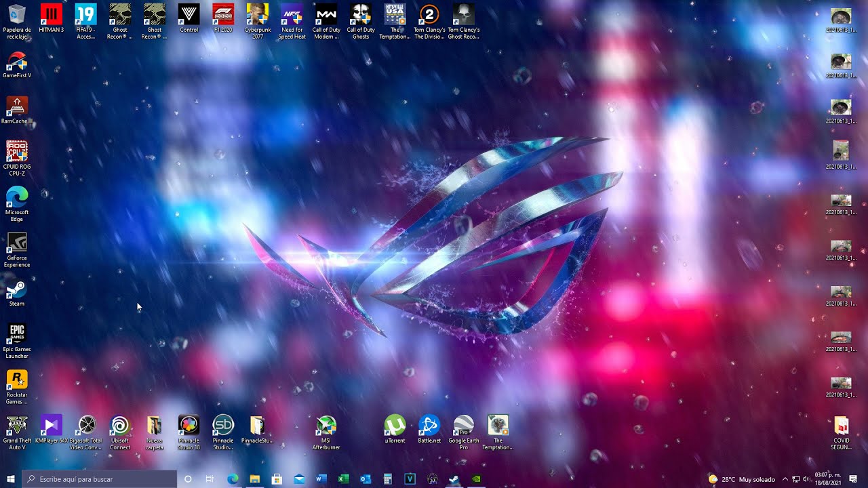Open Outlook from the taskbar
This screenshot has height=488, width=868.
366,479
